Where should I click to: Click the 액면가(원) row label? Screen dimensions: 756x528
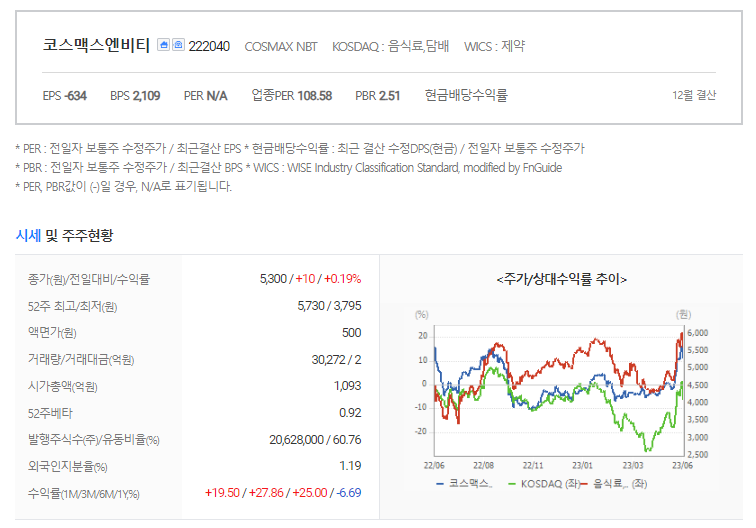pos(52,333)
